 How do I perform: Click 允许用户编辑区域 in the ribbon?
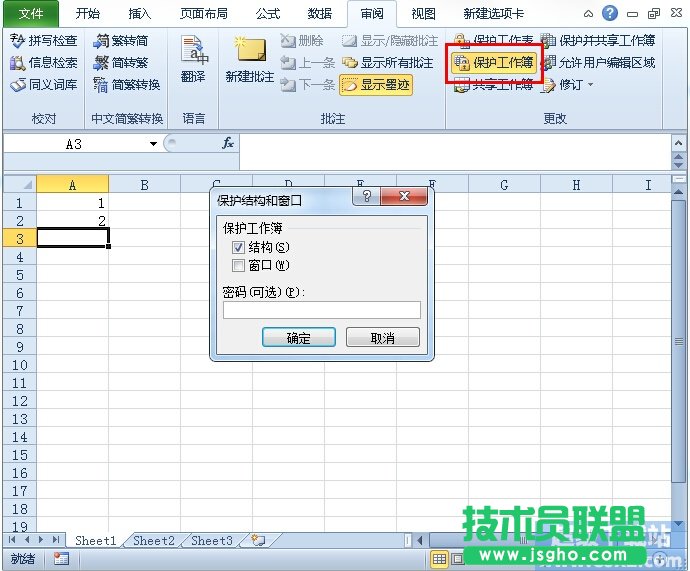pos(598,63)
